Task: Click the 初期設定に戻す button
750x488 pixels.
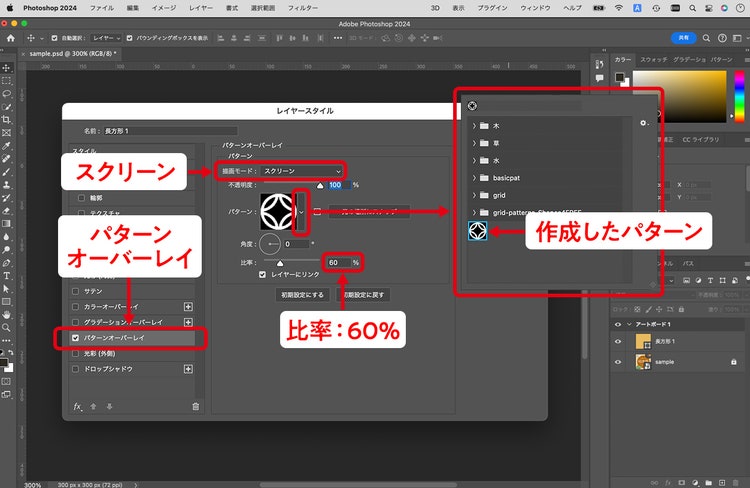Action: (364, 295)
